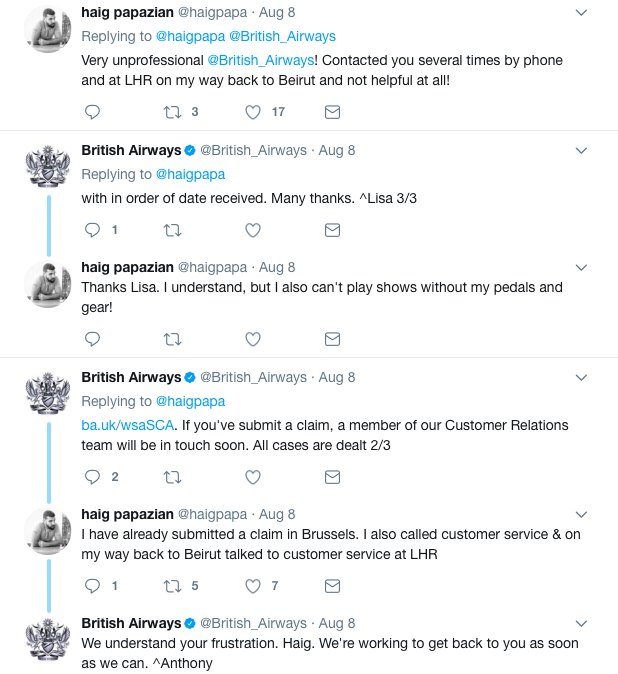Send 'Very unprofessional' tweet via direct message
Image resolution: width=618 pixels, height=674 pixels.
pos(333,112)
